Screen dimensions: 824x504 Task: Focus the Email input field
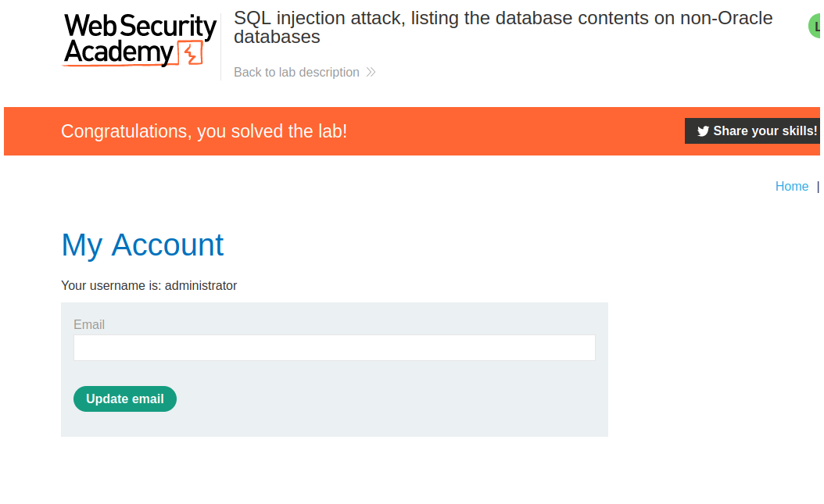coord(334,348)
